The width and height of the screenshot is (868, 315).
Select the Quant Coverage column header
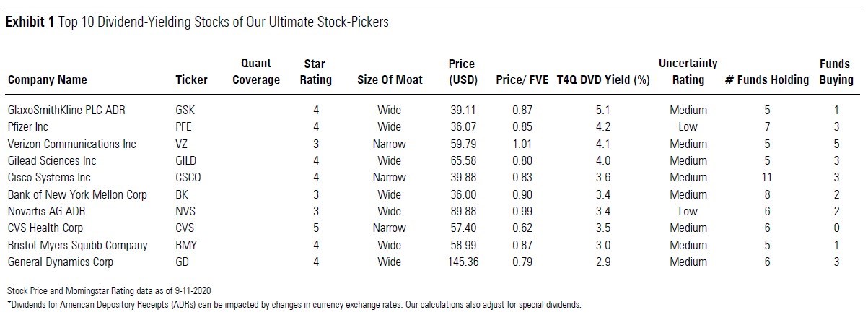click(255, 72)
